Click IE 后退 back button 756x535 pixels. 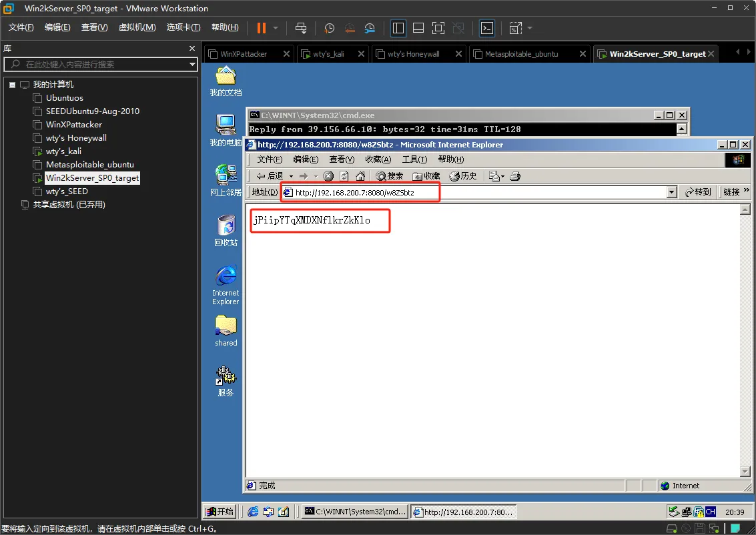(270, 176)
